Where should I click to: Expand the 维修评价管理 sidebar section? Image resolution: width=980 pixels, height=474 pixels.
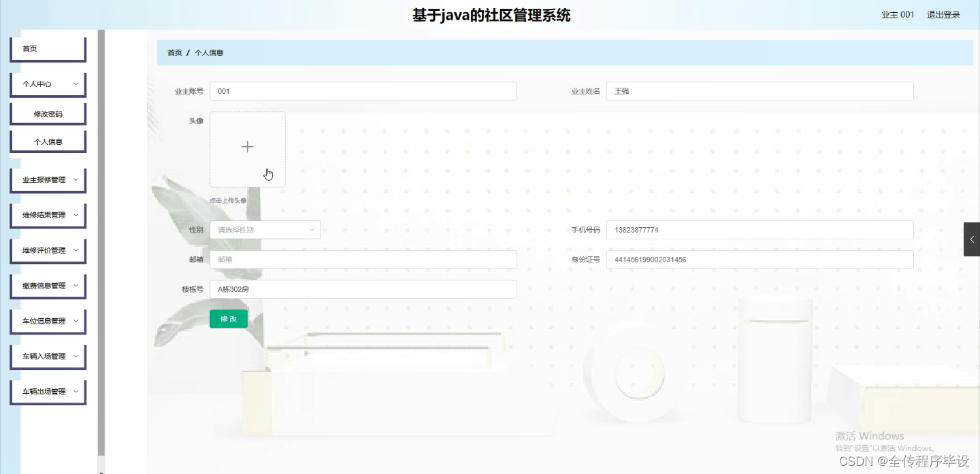48,250
